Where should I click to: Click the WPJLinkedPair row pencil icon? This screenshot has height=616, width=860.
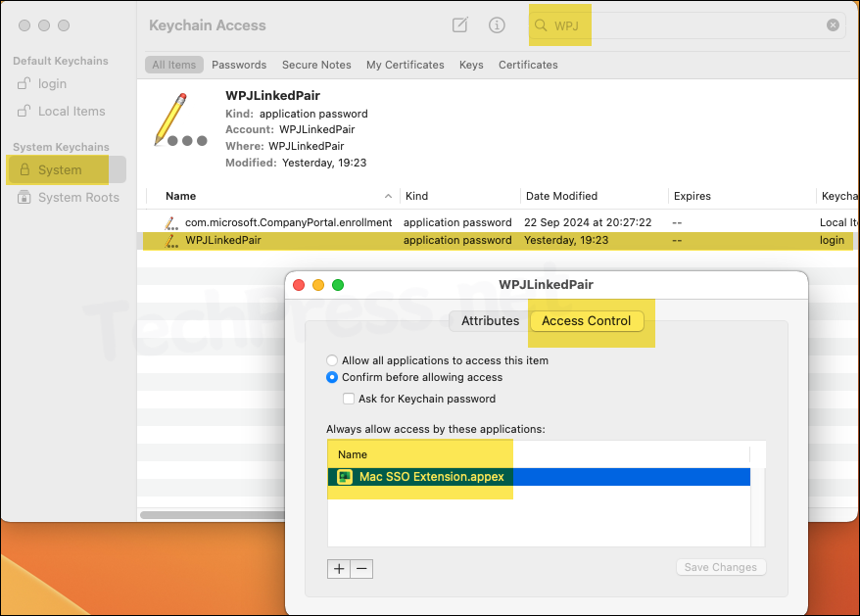(x=170, y=241)
